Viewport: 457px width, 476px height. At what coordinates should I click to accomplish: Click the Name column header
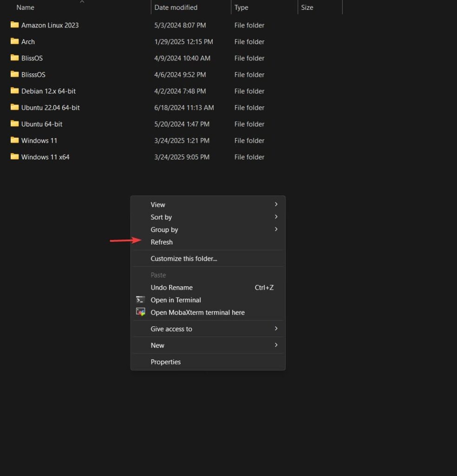(26, 7)
